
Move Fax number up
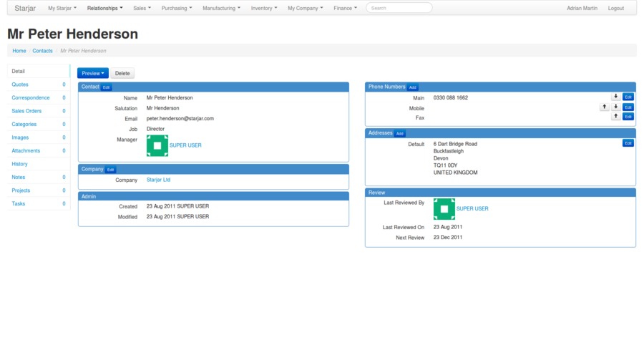tap(616, 116)
